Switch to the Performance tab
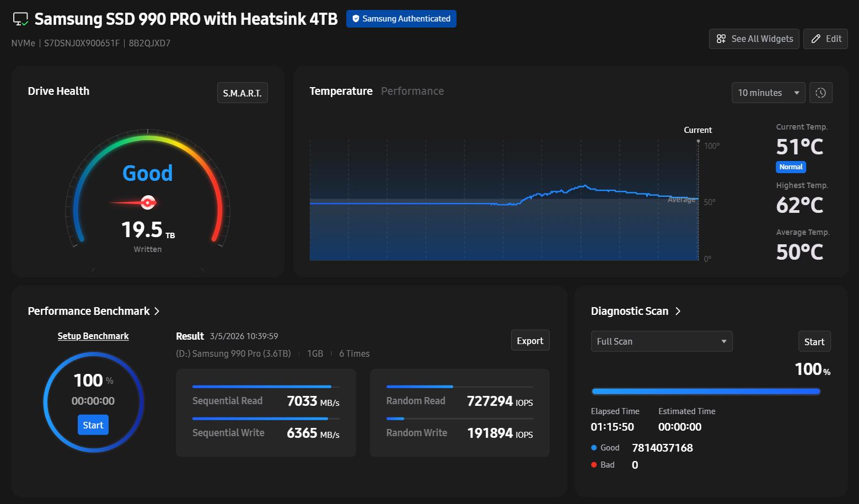This screenshot has width=859, height=504. [x=412, y=91]
